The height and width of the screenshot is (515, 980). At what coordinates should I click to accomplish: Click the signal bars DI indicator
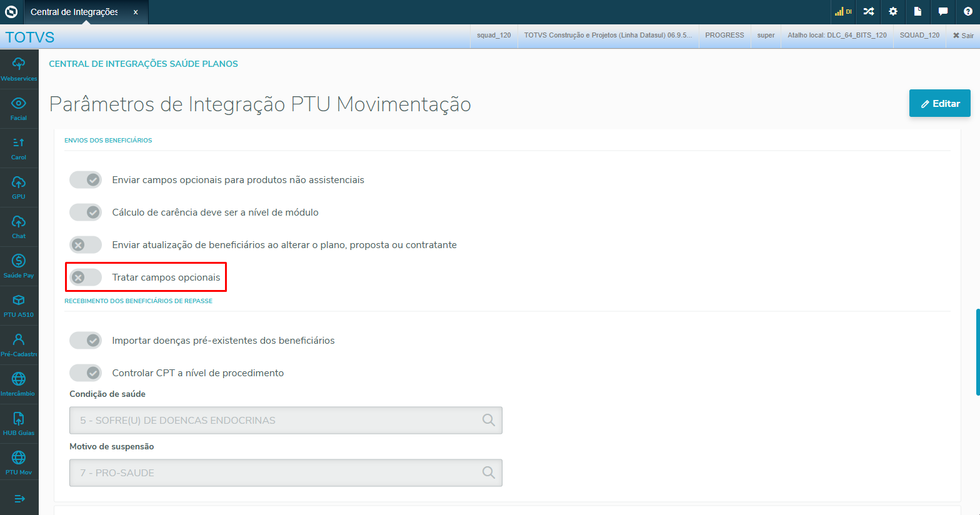tap(843, 11)
